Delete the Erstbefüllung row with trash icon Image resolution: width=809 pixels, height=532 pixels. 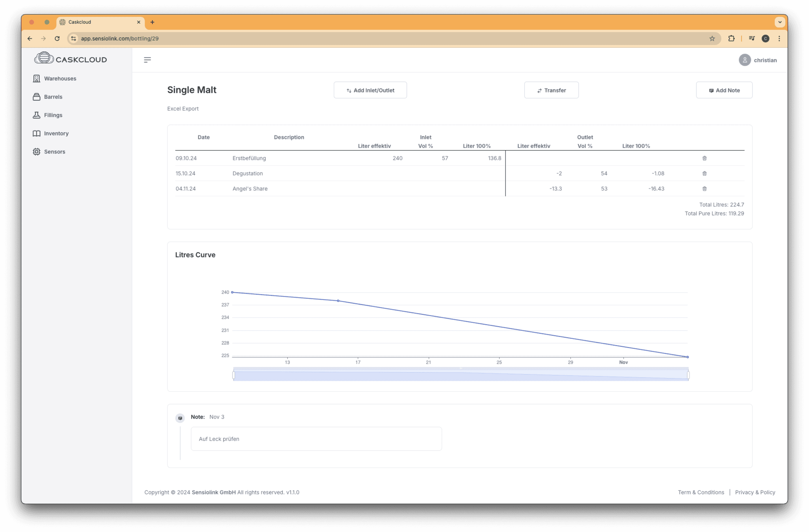(x=704, y=158)
